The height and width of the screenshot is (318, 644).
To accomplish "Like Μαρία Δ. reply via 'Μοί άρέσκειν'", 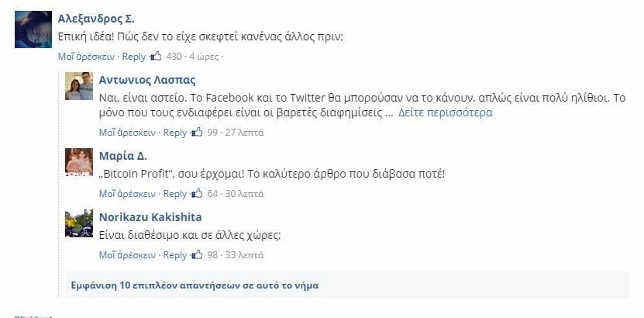I will tap(127, 193).
